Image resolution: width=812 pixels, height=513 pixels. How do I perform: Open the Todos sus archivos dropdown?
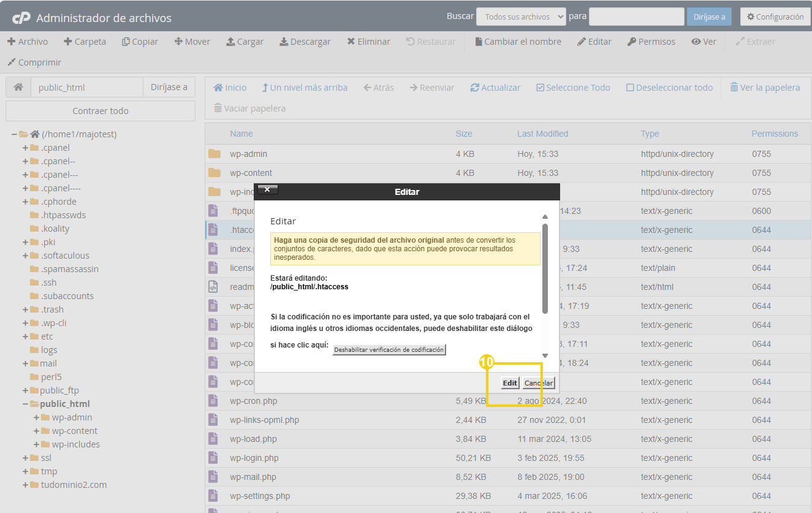(521, 17)
